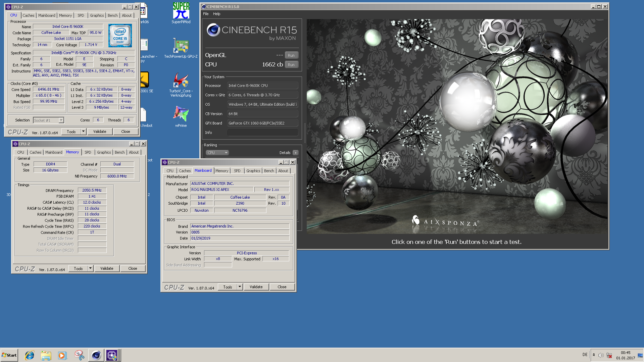Show hidden system tray icons arrow
644x362 pixels.
tap(594, 355)
